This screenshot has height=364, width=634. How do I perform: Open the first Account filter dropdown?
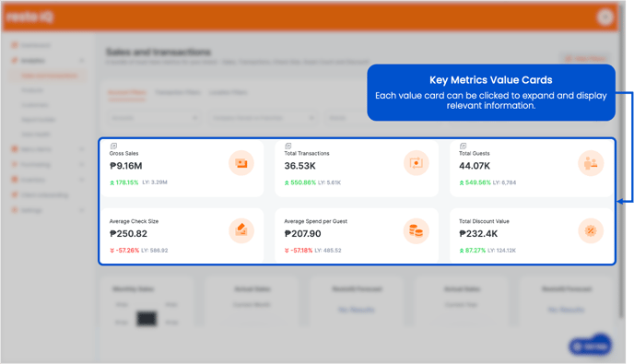[x=154, y=118]
